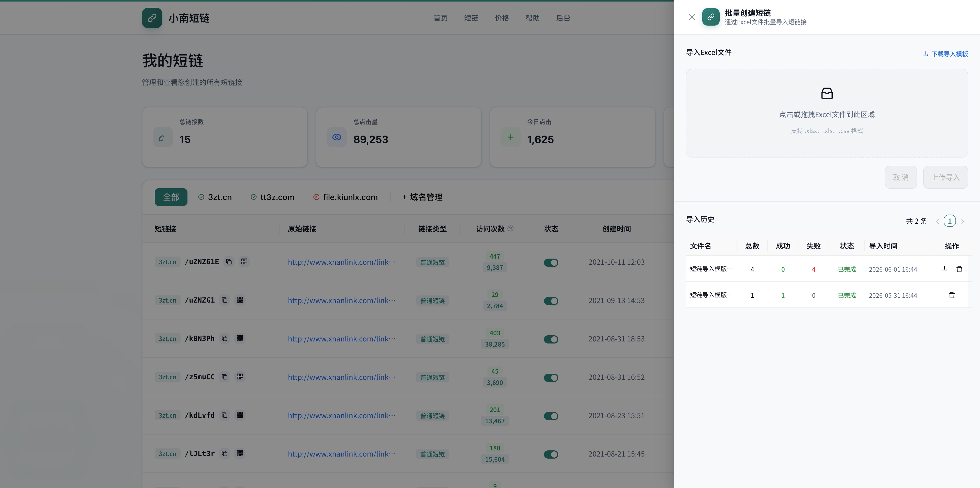Toggle status switch for /kdLvfd

pyautogui.click(x=551, y=416)
